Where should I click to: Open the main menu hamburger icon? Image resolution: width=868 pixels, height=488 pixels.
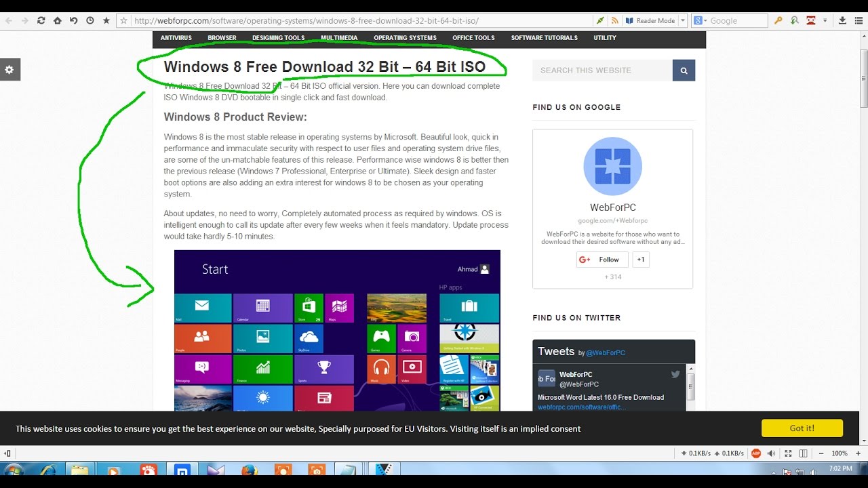click(859, 21)
